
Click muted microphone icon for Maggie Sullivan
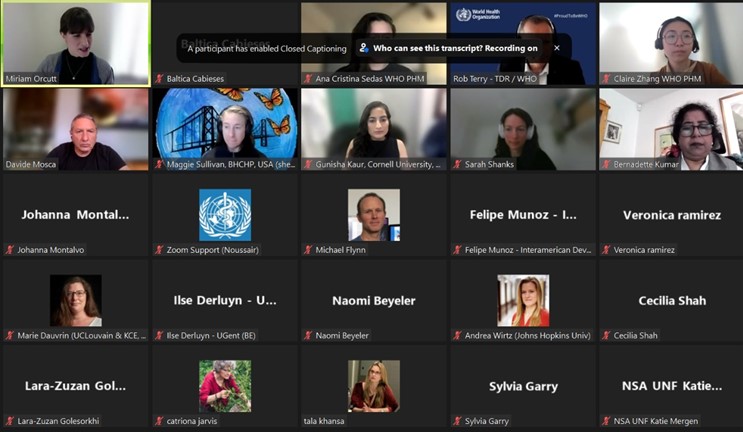[159, 164]
